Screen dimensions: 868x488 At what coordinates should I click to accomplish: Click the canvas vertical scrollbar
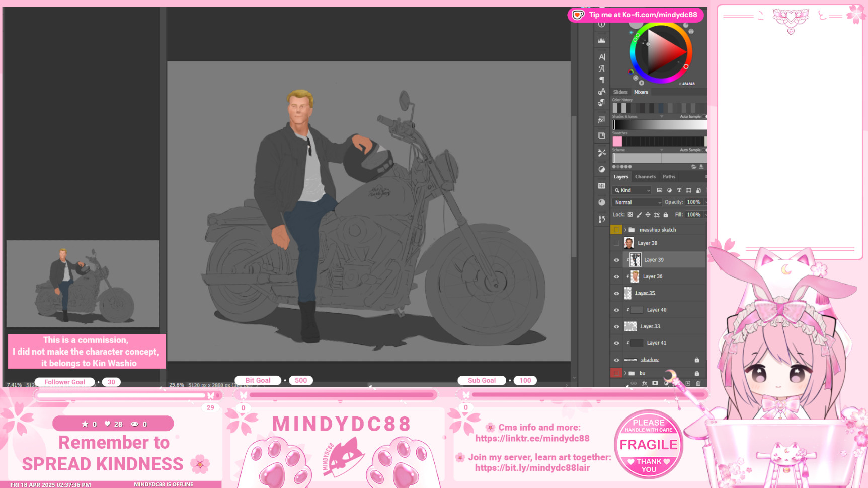pos(574,186)
